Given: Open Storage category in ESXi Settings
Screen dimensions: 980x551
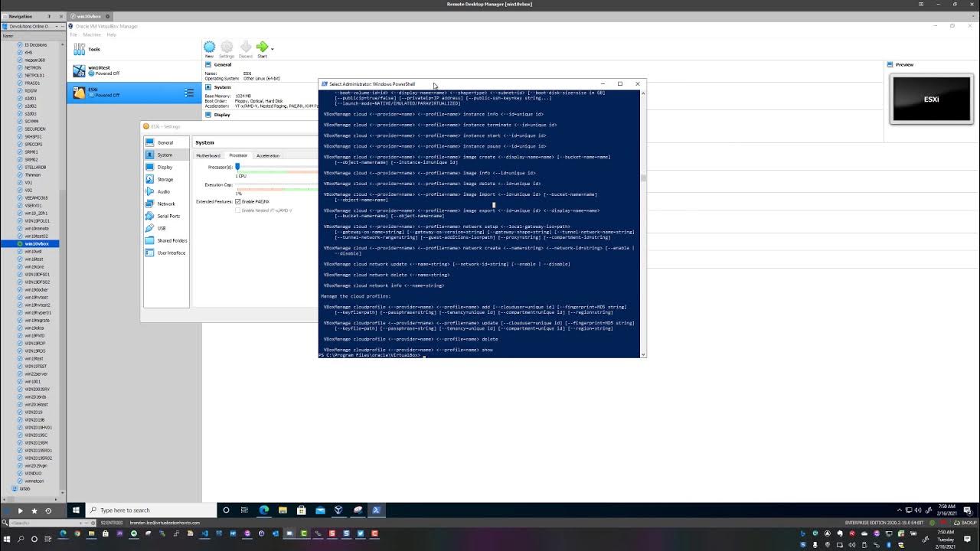Looking at the screenshot, I should pos(165,179).
